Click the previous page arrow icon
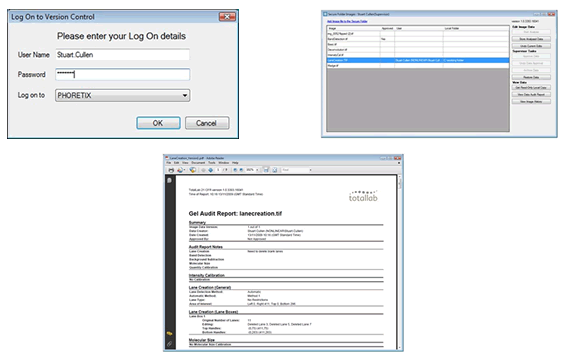This screenshot has height=362, width=571. (x=204, y=170)
